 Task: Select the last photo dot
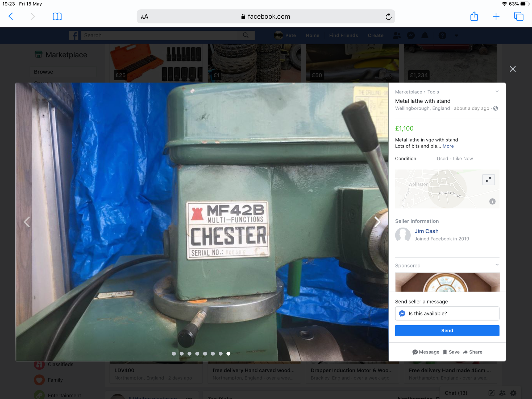pos(228,353)
